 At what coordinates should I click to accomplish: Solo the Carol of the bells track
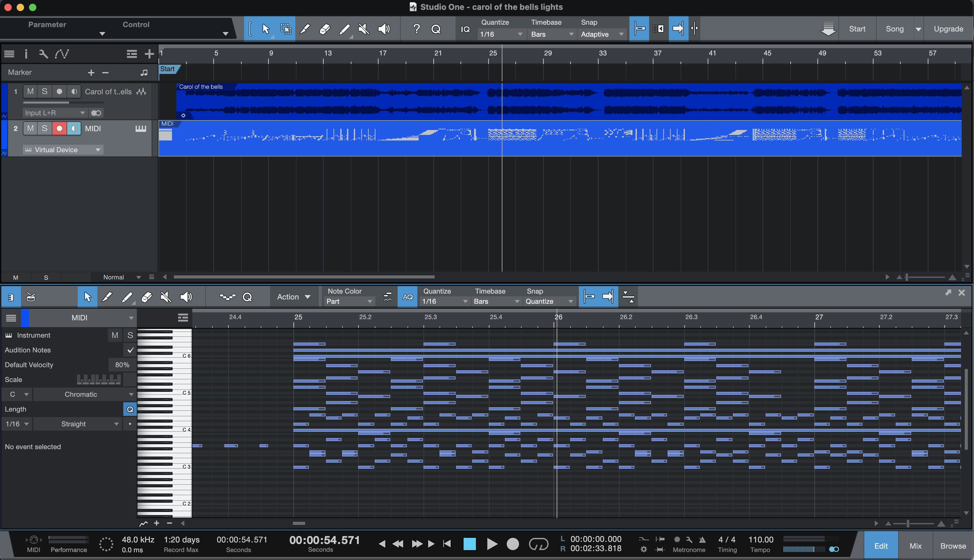[x=45, y=91]
